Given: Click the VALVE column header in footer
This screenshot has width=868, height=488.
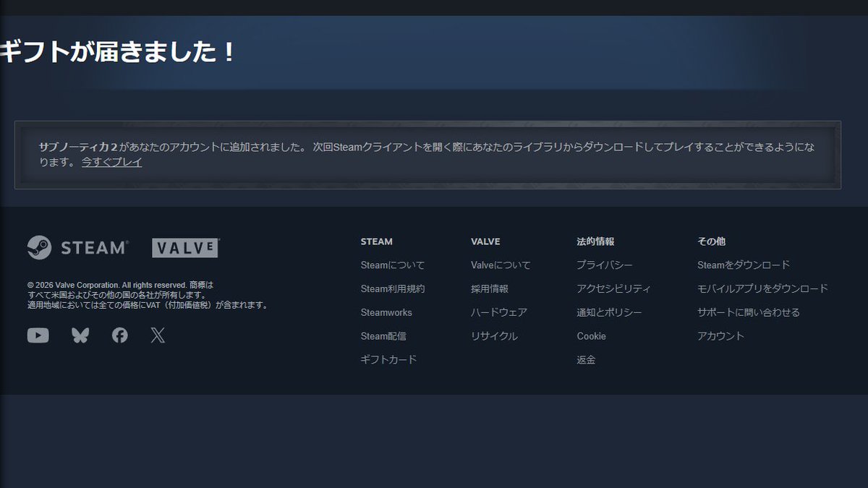Looking at the screenshot, I should (485, 241).
